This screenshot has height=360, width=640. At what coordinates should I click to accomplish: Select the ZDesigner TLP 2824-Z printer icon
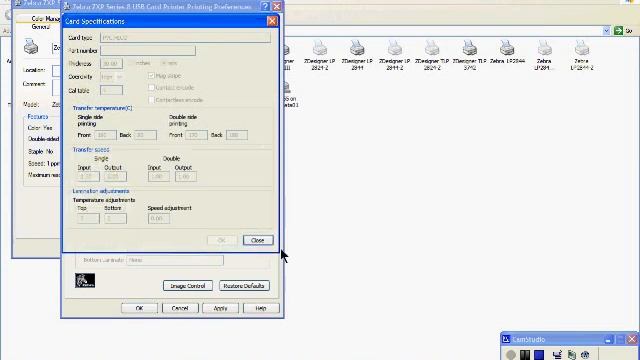click(432, 48)
